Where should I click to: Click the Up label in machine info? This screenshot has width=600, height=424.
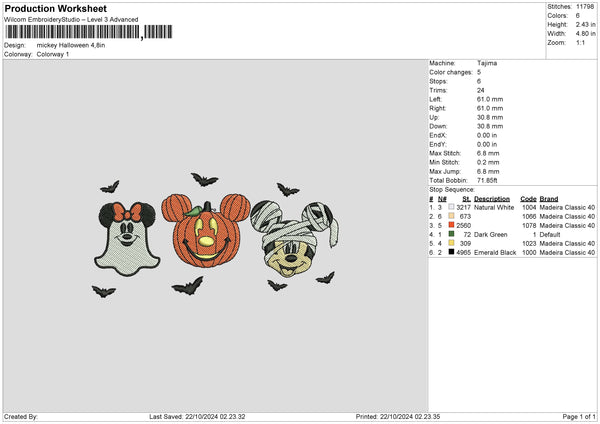coord(434,117)
